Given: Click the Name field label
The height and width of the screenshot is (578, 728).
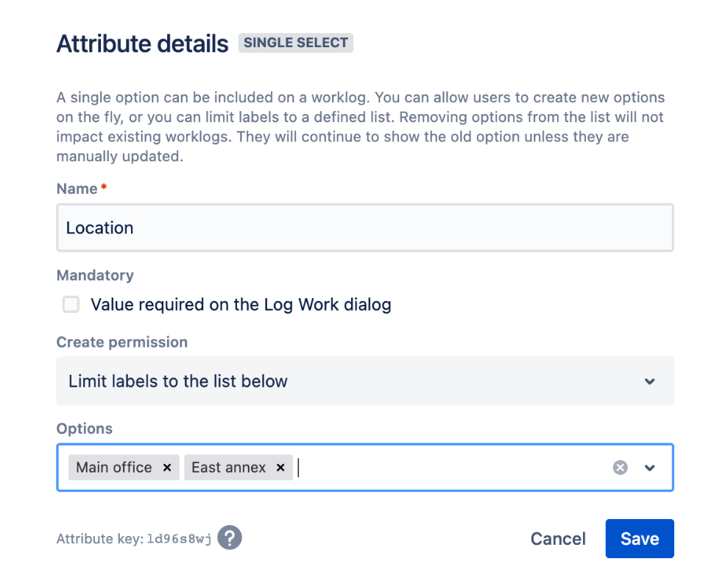Looking at the screenshot, I should point(77,189).
